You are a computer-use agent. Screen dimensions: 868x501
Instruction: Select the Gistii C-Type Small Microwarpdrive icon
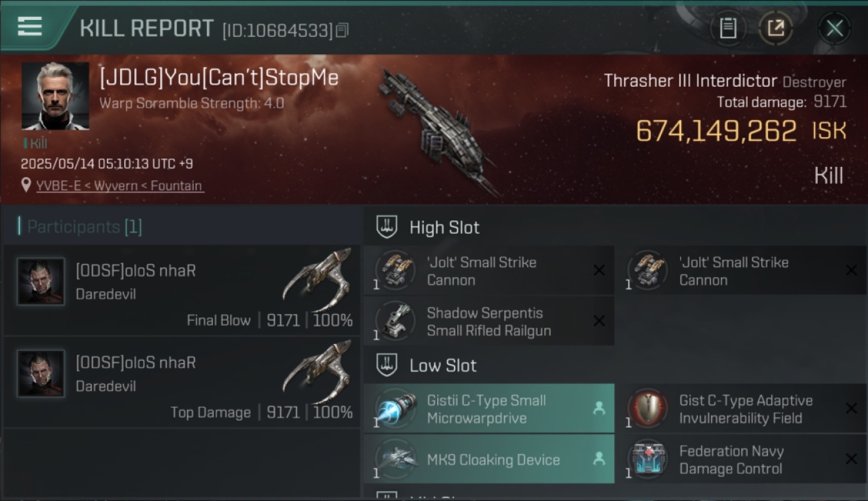pyautogui.click(x=395, y=409)
